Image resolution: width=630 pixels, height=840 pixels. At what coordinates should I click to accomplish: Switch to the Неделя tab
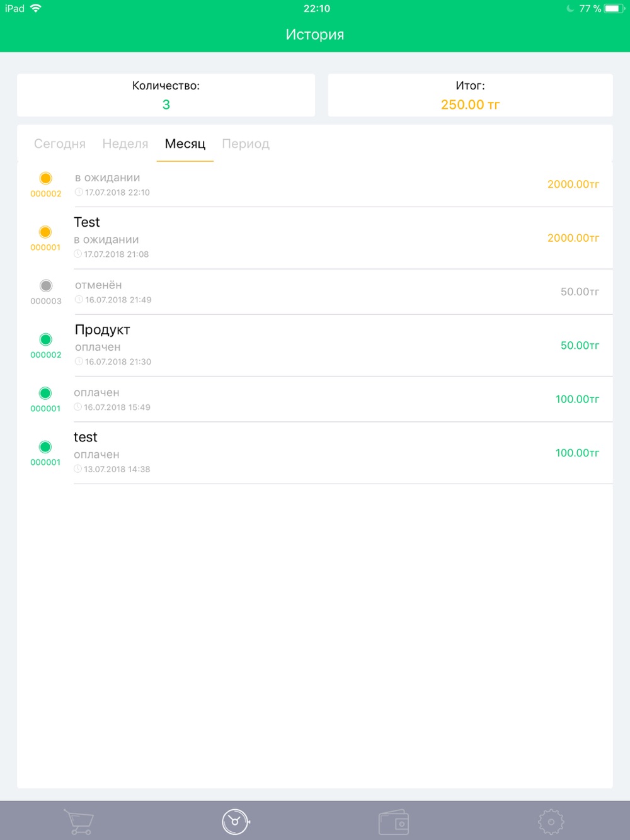pos(125,144)
